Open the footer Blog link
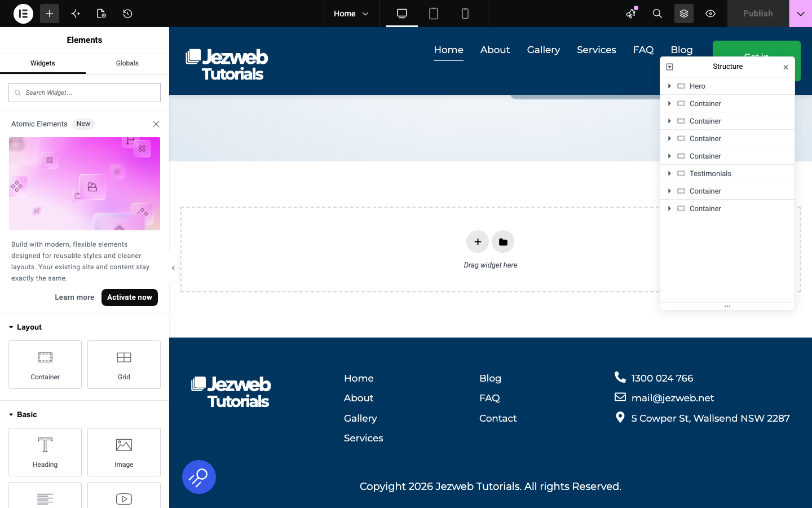The width and height of the screenshot is (812, 508). tap(490, 378)
